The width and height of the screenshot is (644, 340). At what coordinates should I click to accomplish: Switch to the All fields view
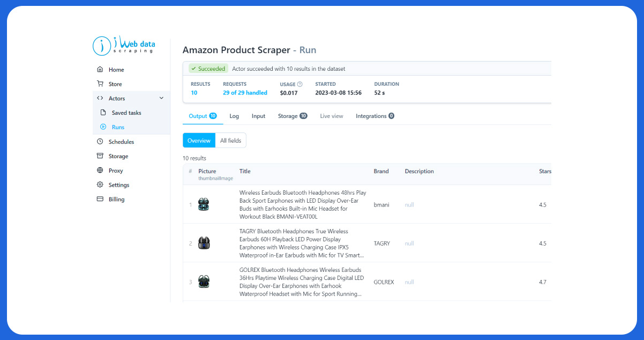pyautogui.click(x=230, y=140)
